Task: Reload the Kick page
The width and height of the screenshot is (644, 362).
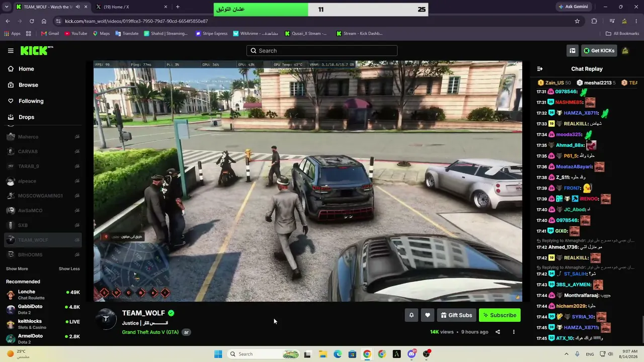Action: click(x=32, y=21)
